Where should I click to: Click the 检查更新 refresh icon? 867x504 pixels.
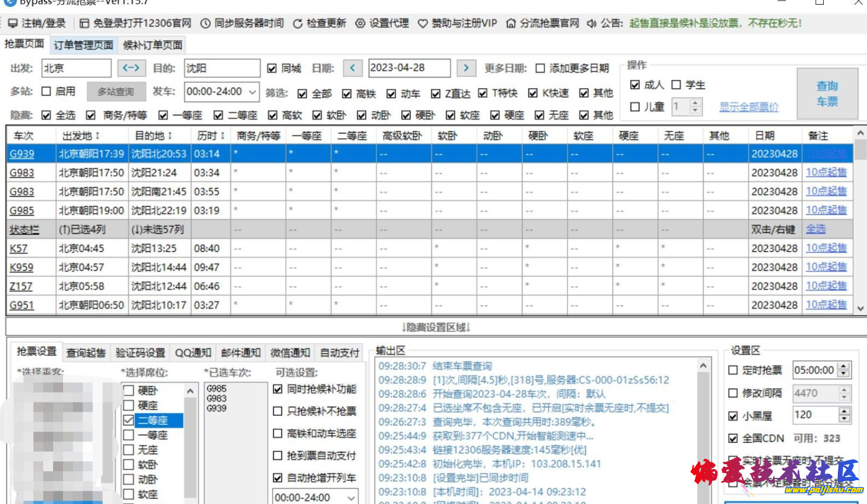click(x=298, y=24)
